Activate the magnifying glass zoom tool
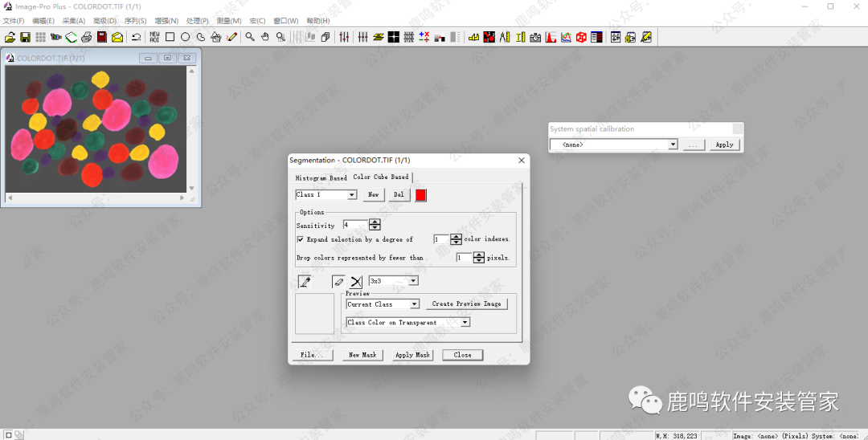Screen dimensions: 868x440 (x=250, y=37)
